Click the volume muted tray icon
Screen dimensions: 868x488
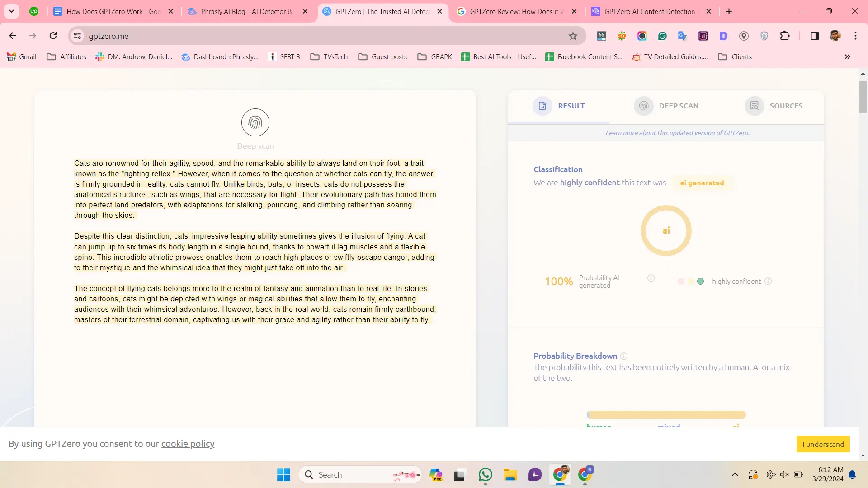(784, 474)
